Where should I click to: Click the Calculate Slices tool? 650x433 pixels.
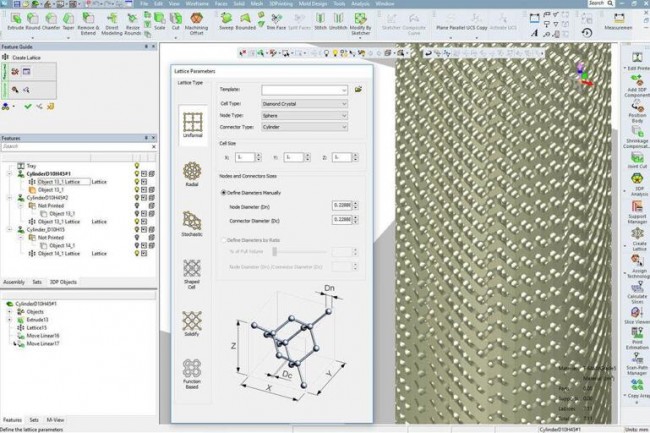636,297
